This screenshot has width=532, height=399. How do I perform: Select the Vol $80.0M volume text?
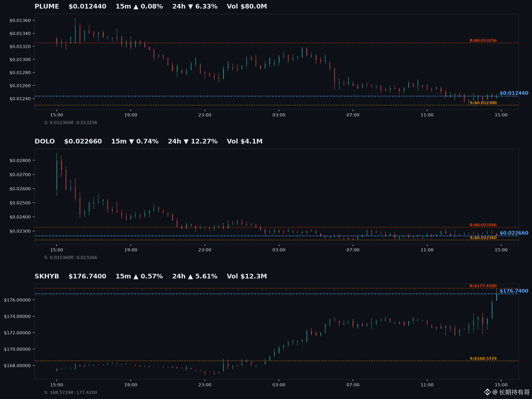pos(247,6)
